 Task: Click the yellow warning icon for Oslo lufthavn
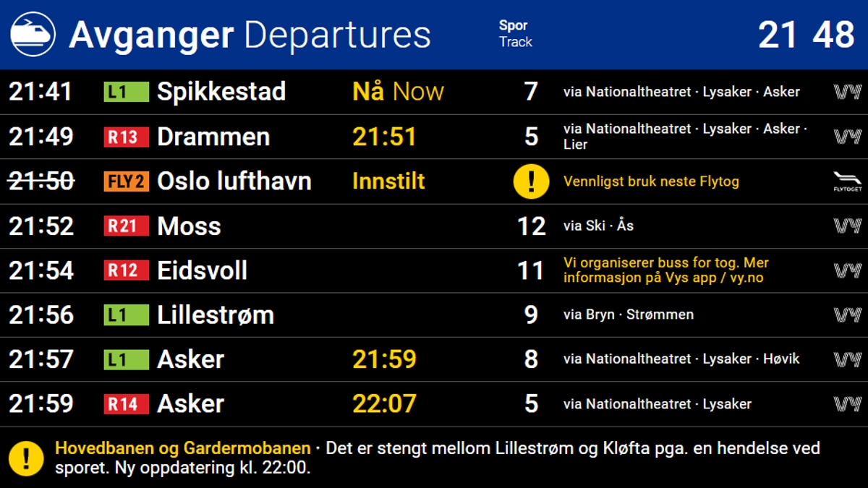(531, 181)
